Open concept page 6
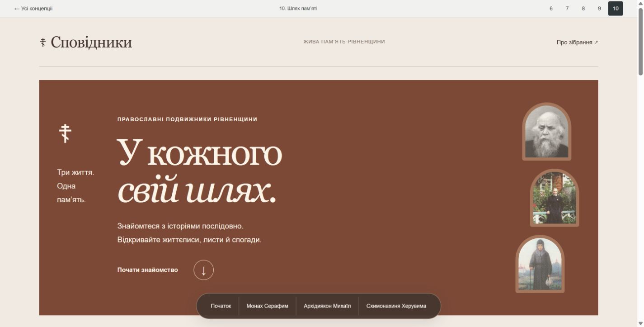This screenshot has width=644, height=327. [551, 9]
